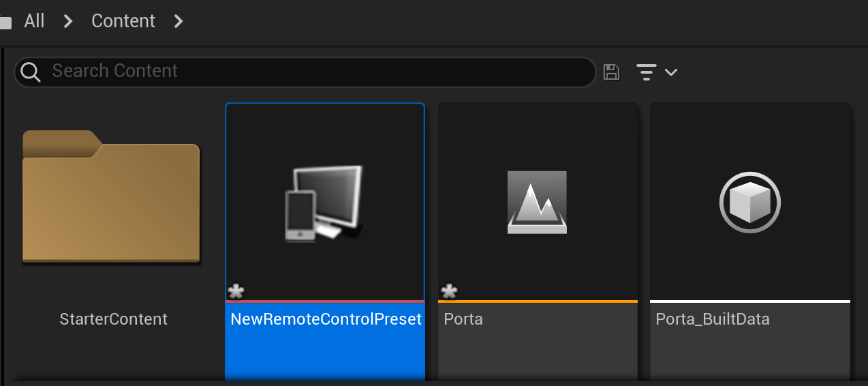Click the Porta_BuiltData name label
The height and width of the screenshot is (386, 868).
click(712, 319)
